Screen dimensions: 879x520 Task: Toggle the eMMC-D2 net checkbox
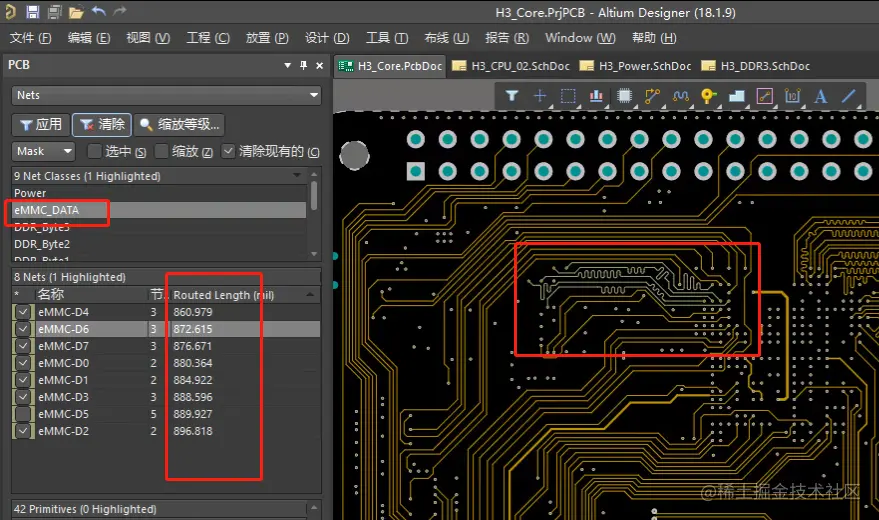click(23, 431)
